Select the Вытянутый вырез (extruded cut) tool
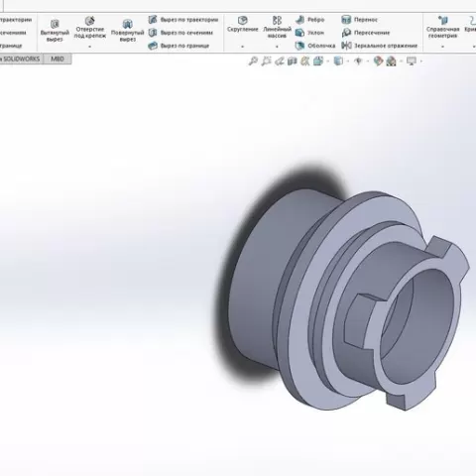Image resolution: width=476 pixels, height=476 pixels. pyautogui.click(x=55, y=31)
